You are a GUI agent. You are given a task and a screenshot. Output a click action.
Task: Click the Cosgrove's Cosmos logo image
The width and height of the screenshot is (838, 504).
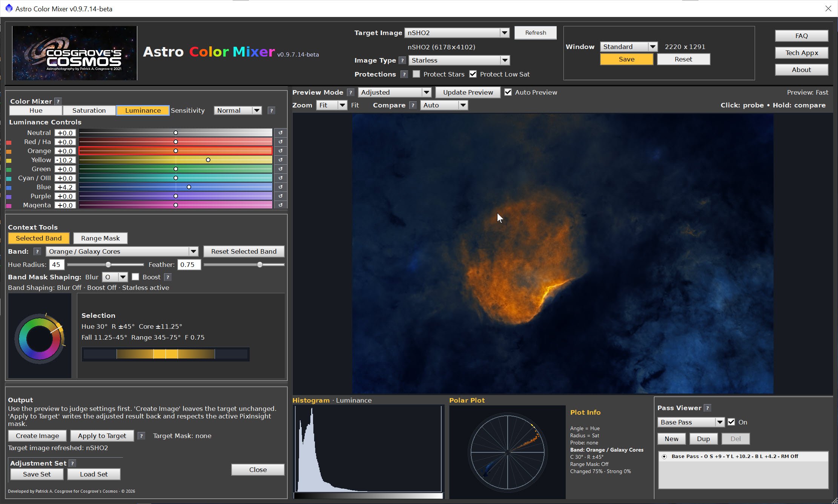point(75,53)
